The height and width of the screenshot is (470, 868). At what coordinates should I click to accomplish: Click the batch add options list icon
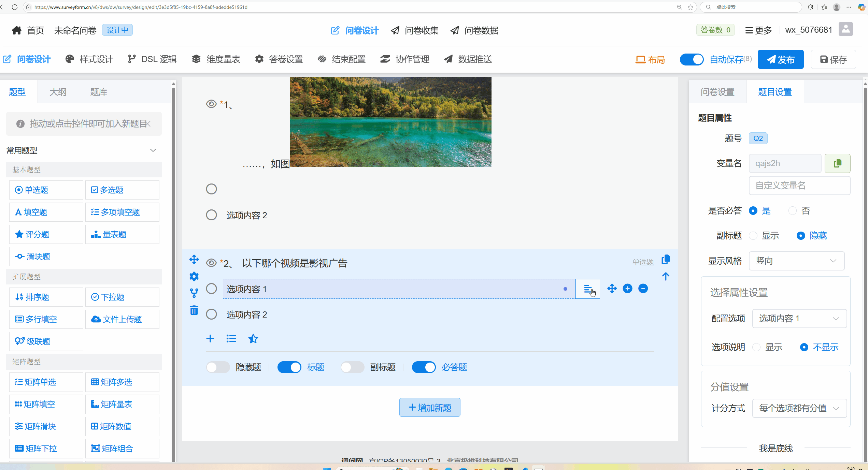click(x=231, y=339)
